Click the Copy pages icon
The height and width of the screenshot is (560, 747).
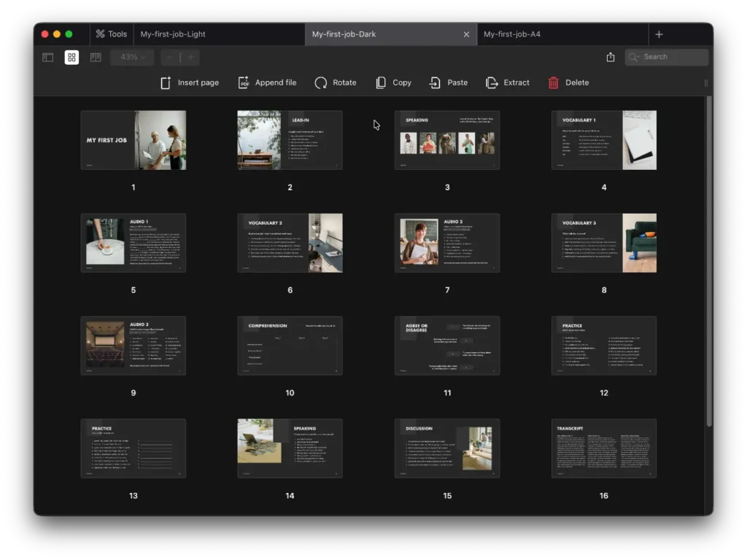tap(381, 82)
